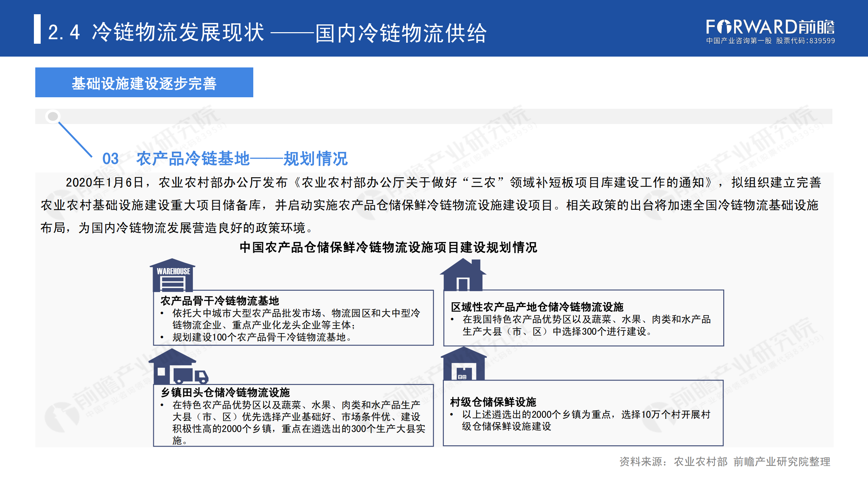Click the heading 03 农产品冷链基地——规划情况
Image resolution: width=868 pixels, height=488 pixels.
(x=225, y=159)
